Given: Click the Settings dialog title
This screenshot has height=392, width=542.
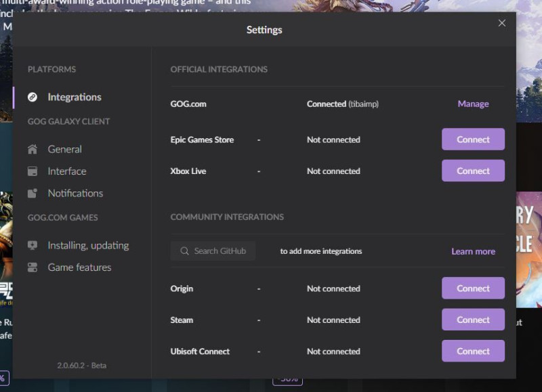Looking at the screenshot, I should 264,30.
